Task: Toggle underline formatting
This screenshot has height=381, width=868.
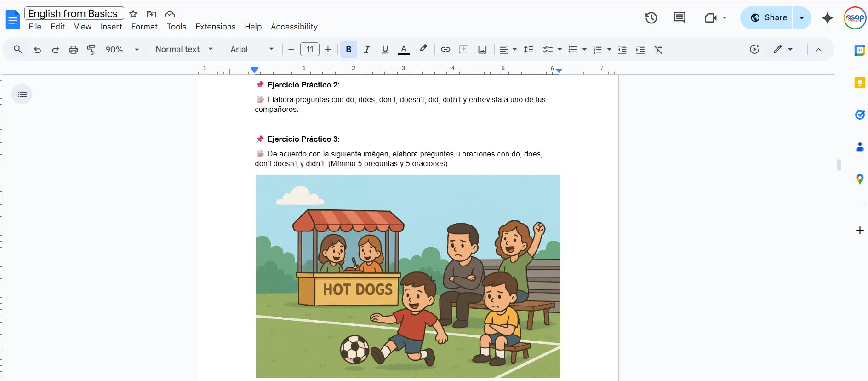Action: [x=385, y=50]
